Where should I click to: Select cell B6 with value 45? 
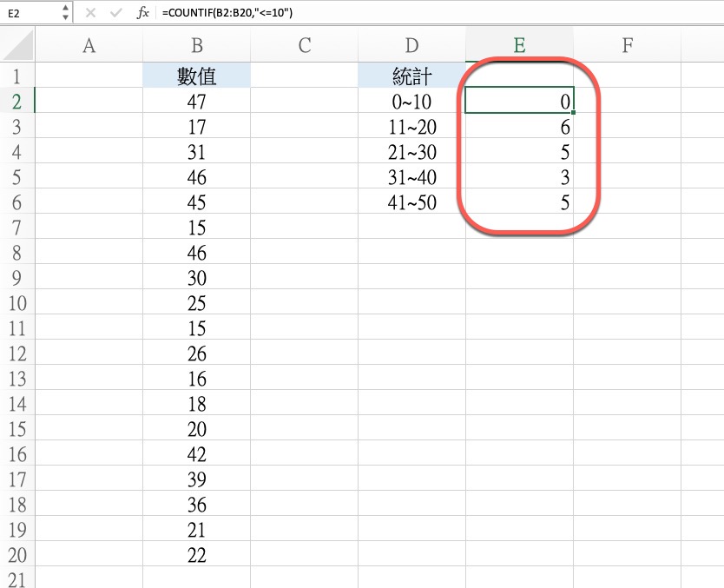point(197,201)
